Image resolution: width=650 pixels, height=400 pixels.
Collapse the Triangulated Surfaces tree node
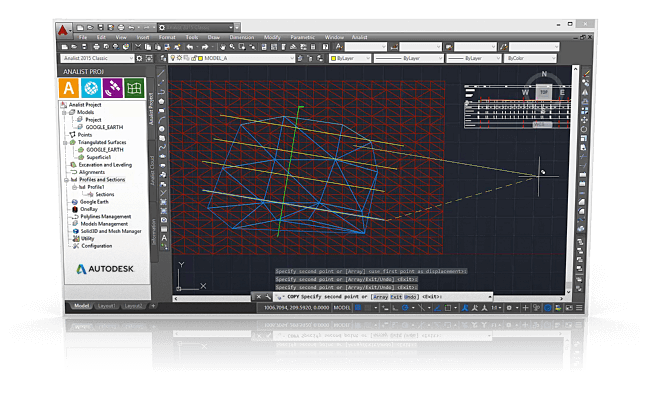[x=65, y=142]
